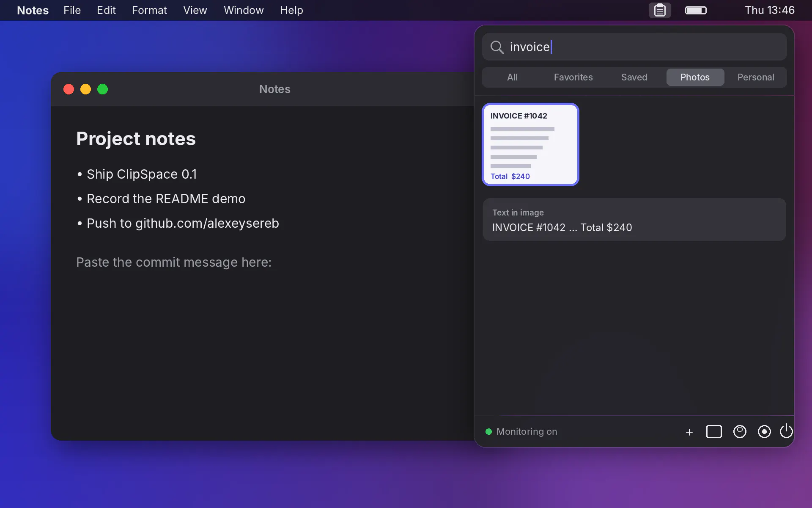
Task: Click the Notes window title bar text
Action: point(275,89)
